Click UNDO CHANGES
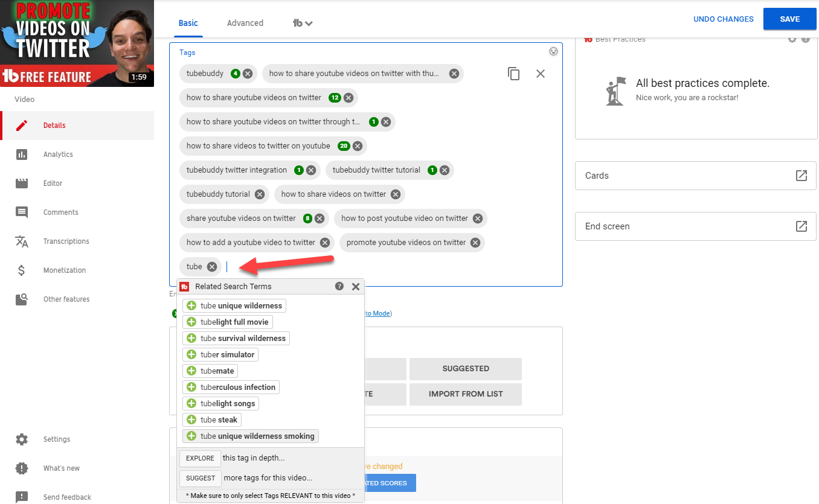Viewport: 819px width, 504px height. click(x=723, y=19)
